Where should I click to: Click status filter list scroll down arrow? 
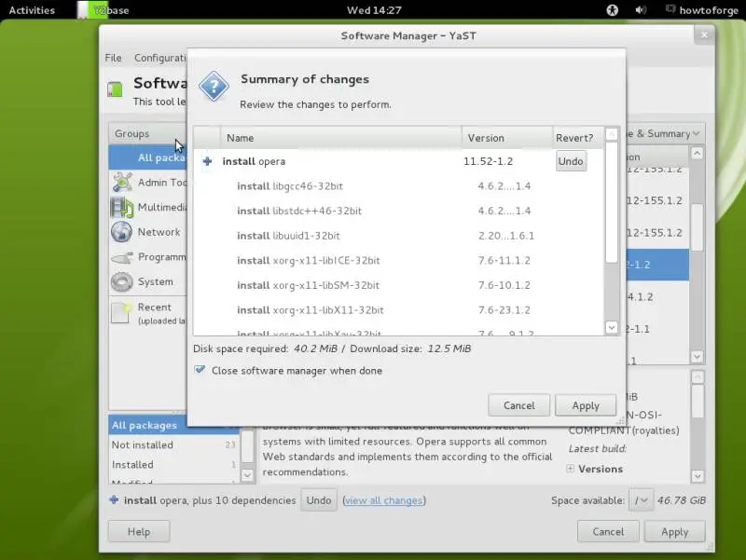pyautogui.click(x=247, y=474)
